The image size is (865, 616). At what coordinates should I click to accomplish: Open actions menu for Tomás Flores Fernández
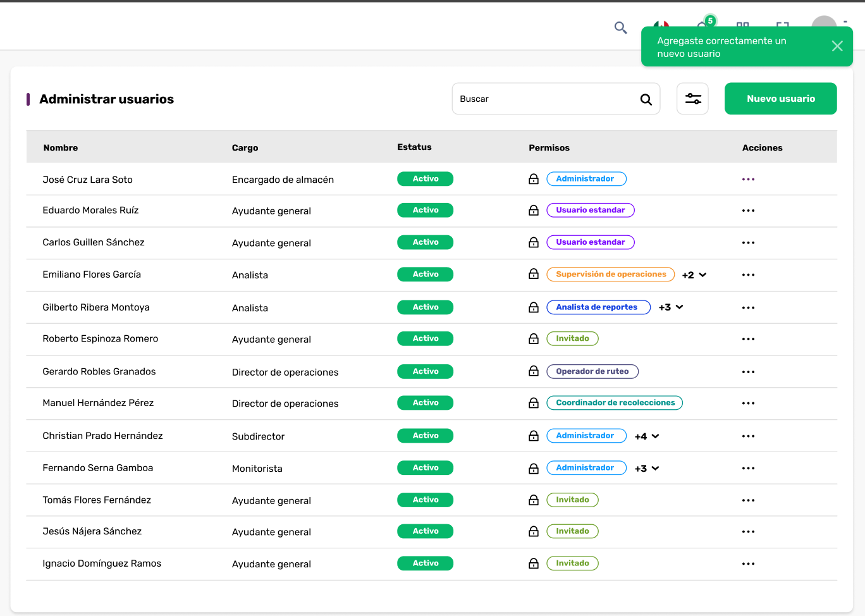click(x=749, y=500)
